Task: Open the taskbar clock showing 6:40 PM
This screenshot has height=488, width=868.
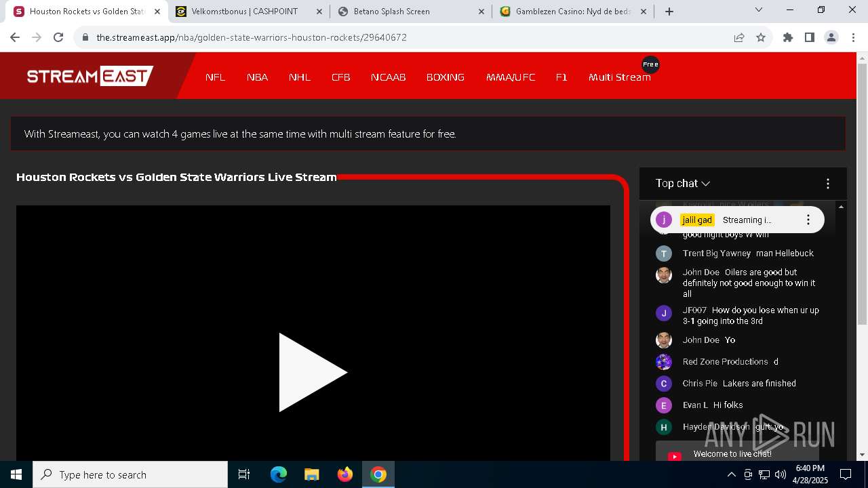Action: pos(810,474)
